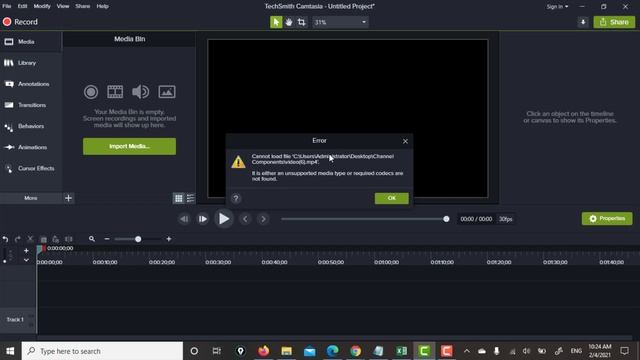Image resolution: width=640 pixels, height=360 pixels.
Task: Jump to the next media with right chevron
Action: coord(263,219)
